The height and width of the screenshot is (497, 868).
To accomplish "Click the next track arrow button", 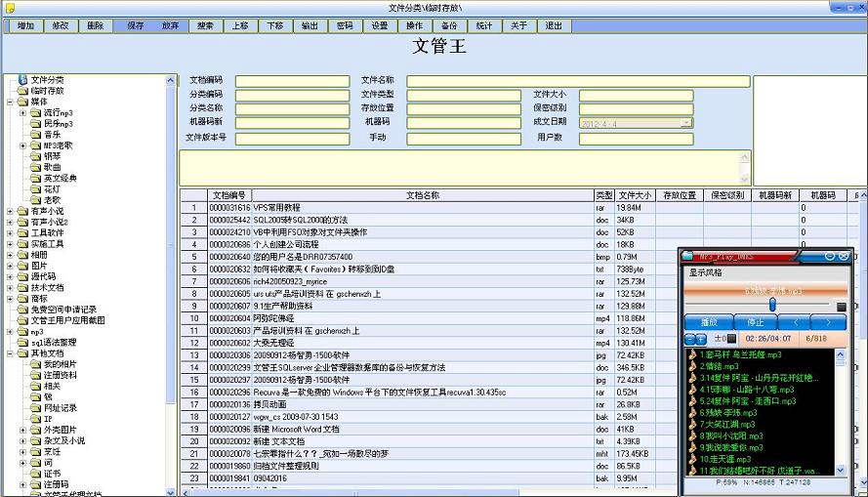I will 828,322.
